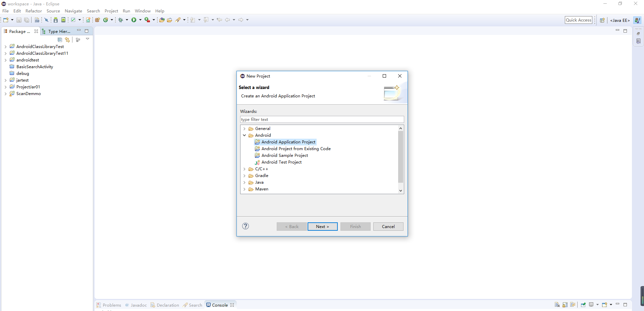The image size is (644, 311).
Task: Switch to the Declaration tab
Action: (x=165, y=305)
